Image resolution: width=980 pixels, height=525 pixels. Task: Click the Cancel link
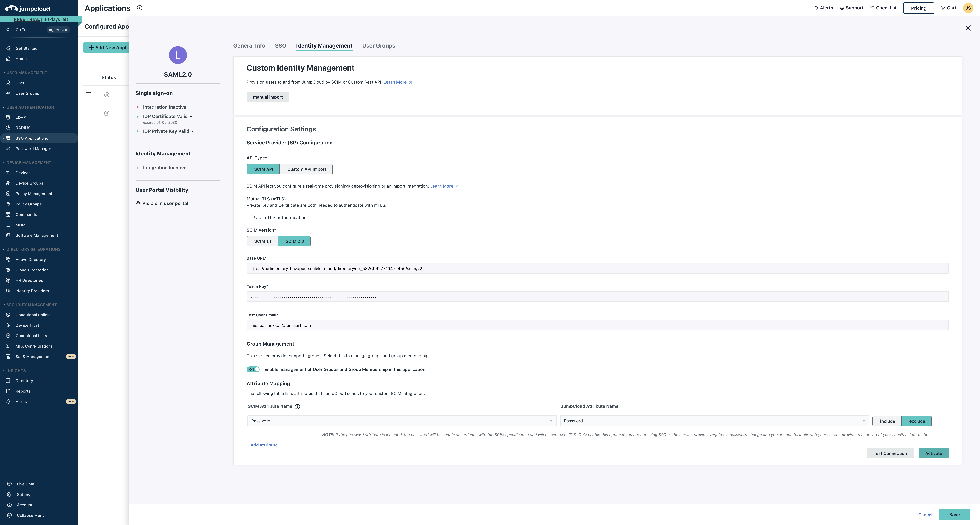(x=925, y=515)
